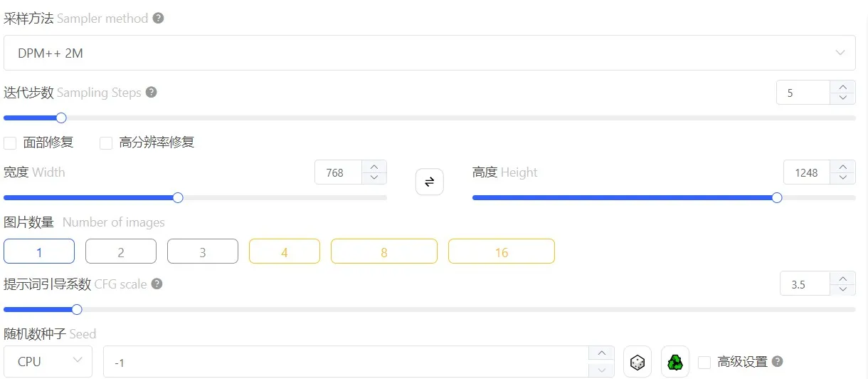The image size is (868, 379).
Task: Open help icon beside Sampler method
Action: point(159,18)
